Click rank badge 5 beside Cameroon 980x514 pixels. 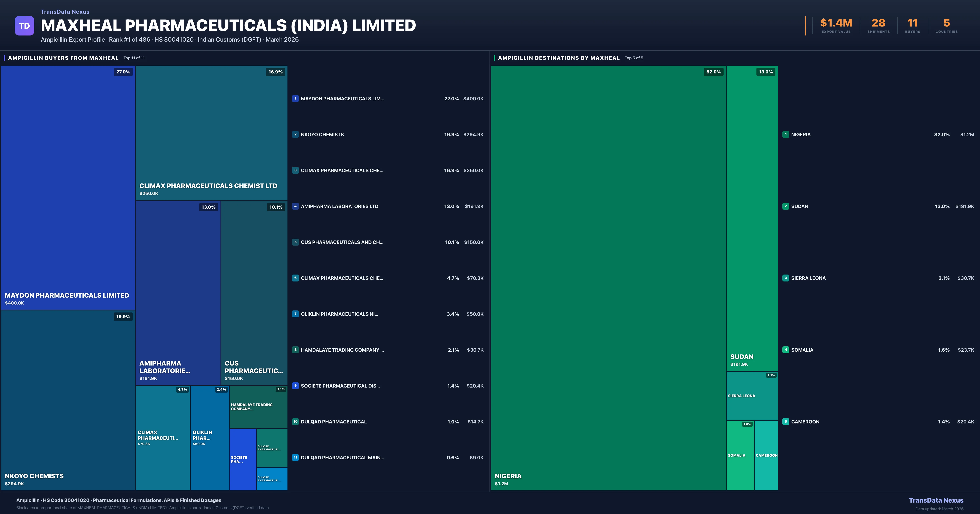tap(786, 421)
